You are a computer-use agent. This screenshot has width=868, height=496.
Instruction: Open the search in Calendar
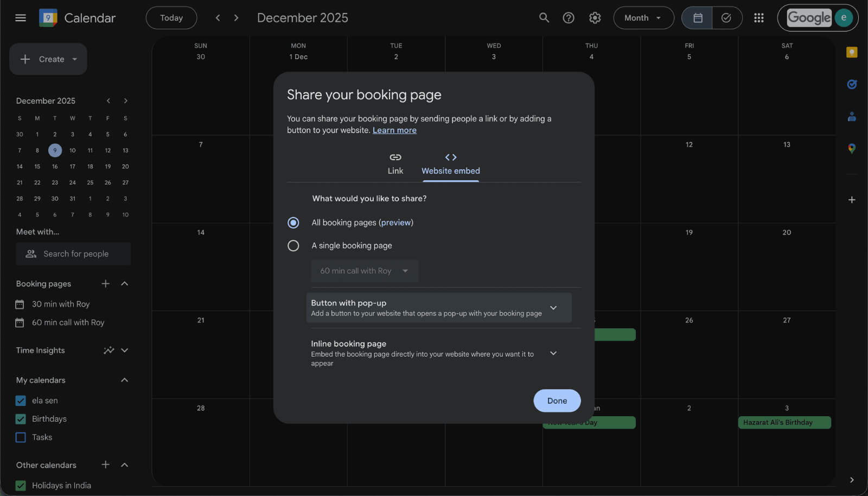544,17
